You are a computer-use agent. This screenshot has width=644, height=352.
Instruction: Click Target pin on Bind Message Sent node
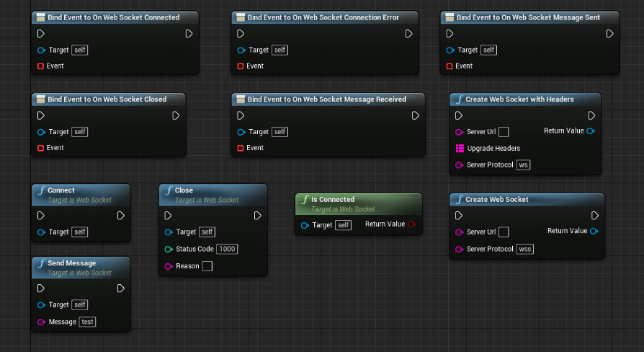[450, 50]
